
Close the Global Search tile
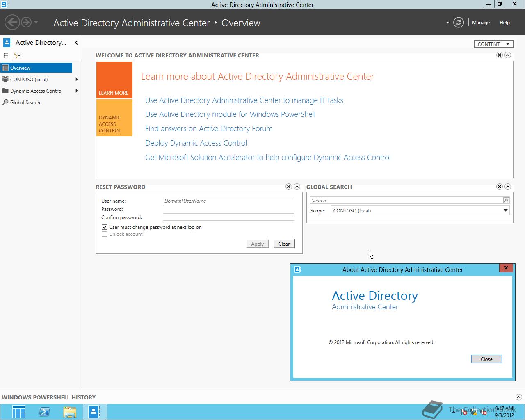point(500,187)
